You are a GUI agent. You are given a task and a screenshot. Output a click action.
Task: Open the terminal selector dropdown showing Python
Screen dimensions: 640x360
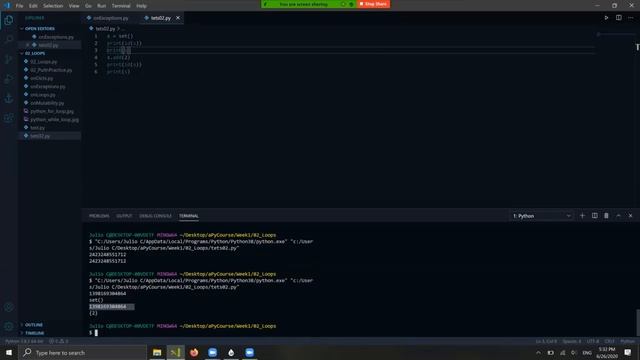point(542,216)
